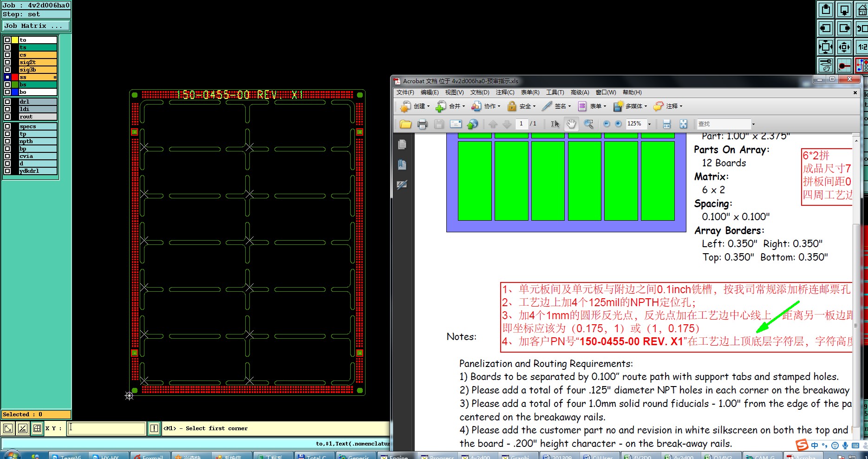Select the 'cvia' layer name
The image size is (868, 459).
[38, 156]
